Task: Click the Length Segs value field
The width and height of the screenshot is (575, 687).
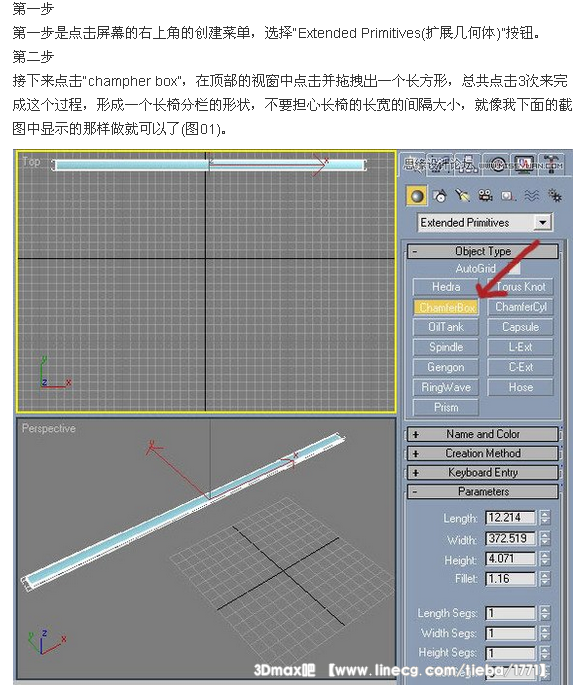Action: (511, 613)
